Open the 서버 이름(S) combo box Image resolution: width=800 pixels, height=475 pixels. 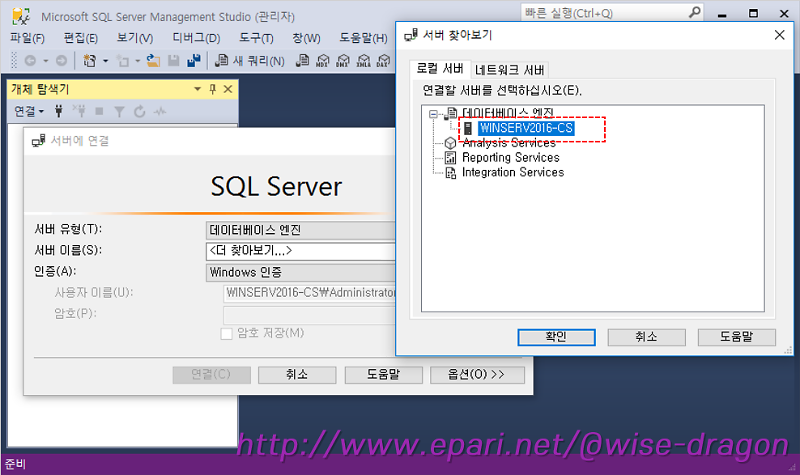pos(301,251)
